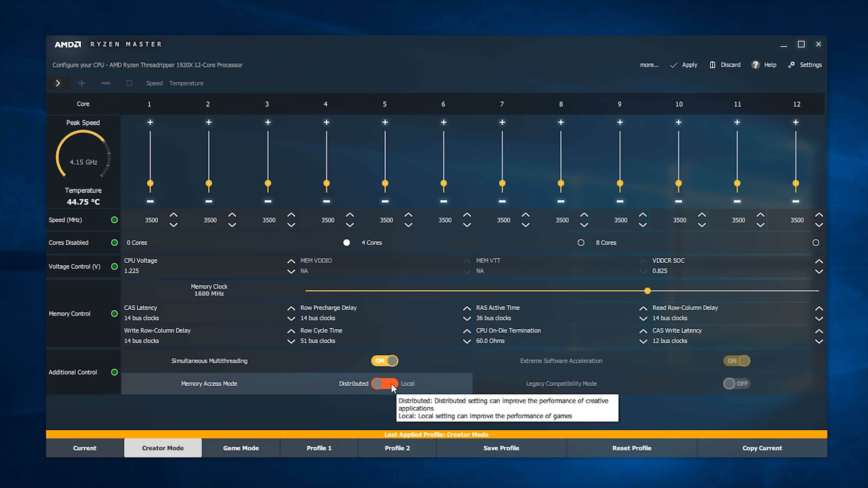Click the more... link in the header
This screenshot has width=868, height=488.
[649, 65]
